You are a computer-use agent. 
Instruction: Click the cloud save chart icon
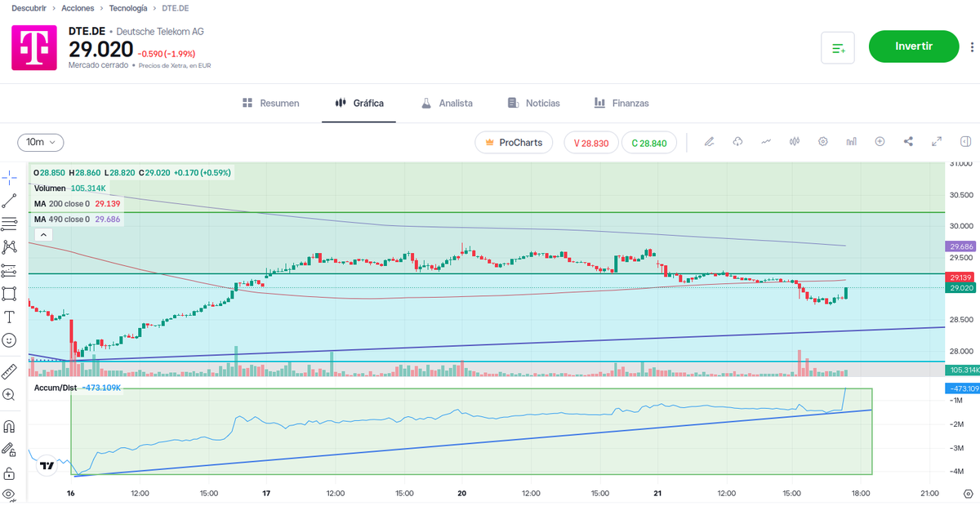pyautogui.click(x=737, y=142)
